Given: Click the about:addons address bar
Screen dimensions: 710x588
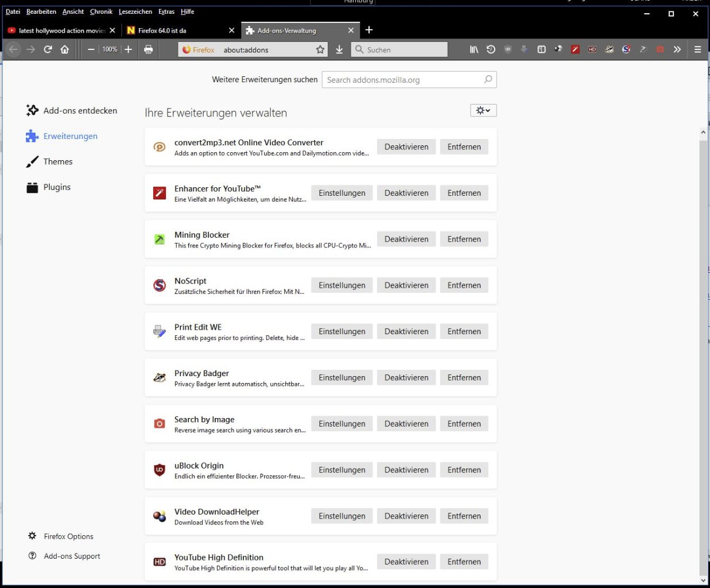Looking at the screenshot, I should (253, 49).
